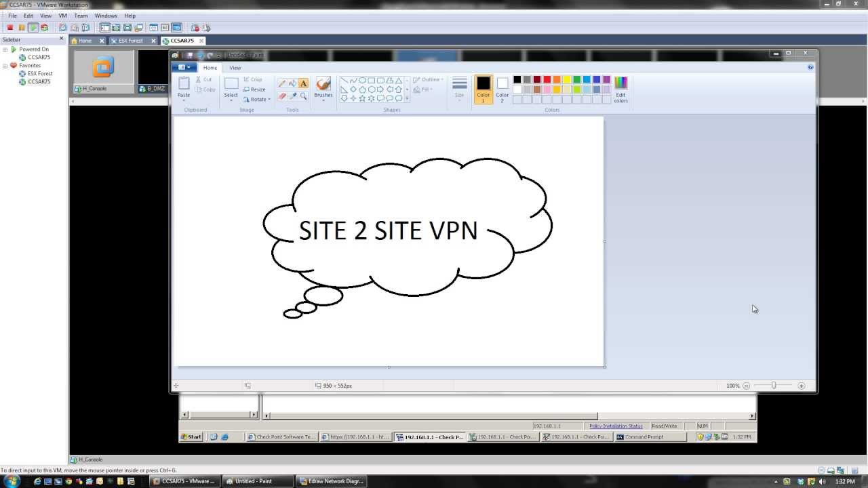Click the red Power Off button in VMware toolbar
This screenshot has width=868, height=488.
click(x=10, y=28)
